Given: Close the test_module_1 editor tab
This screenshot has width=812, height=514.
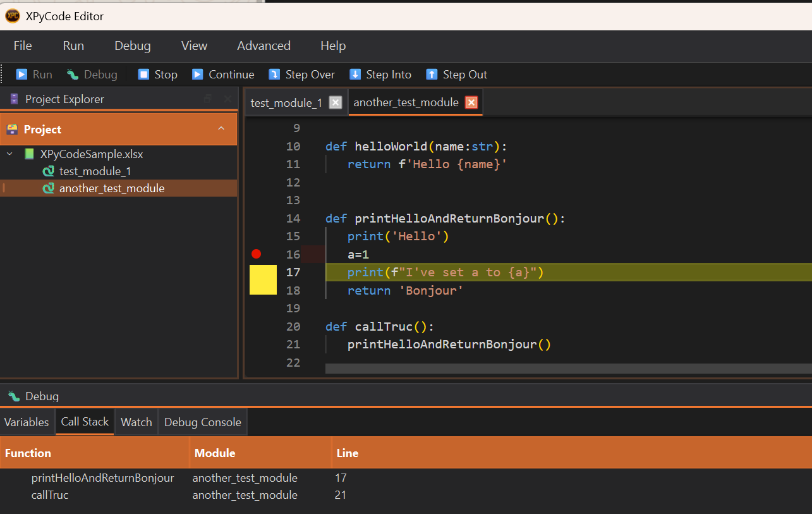Looking at the screenshot, I should pyautogui.click(x=336, y=102).
